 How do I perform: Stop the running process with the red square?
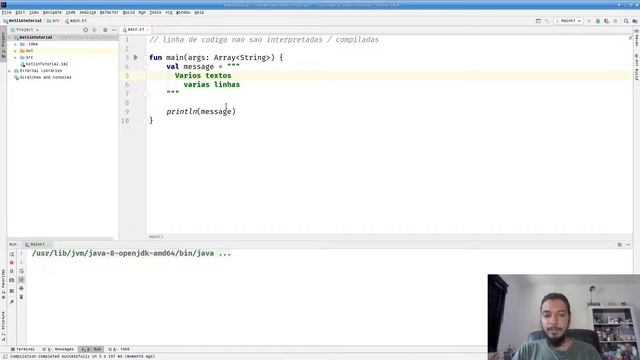tap(11, 262)
